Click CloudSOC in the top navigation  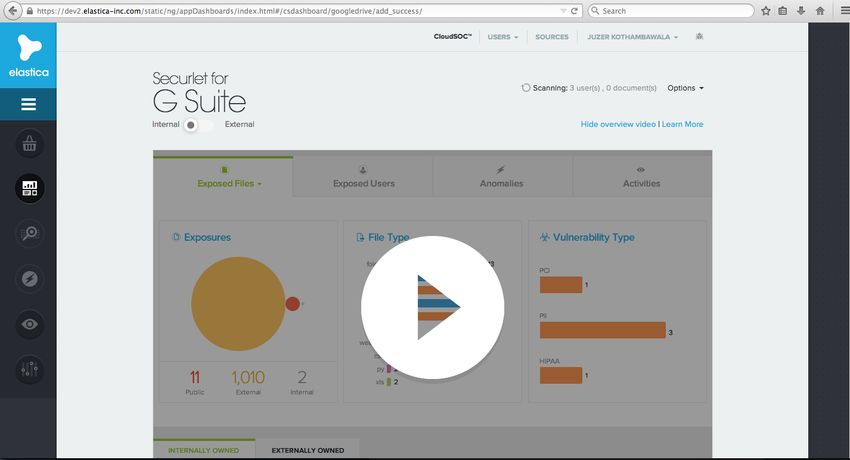[x=452, y=36]
